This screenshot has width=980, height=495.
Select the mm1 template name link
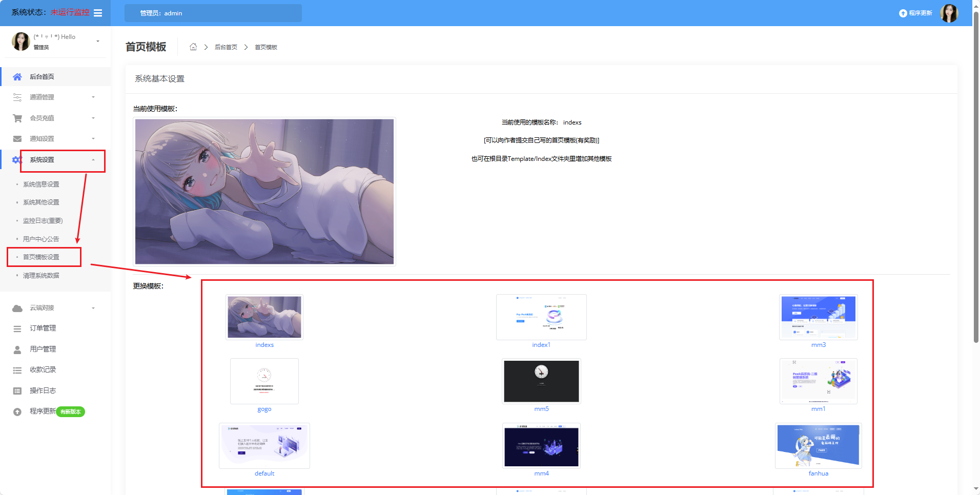[819, 409]
